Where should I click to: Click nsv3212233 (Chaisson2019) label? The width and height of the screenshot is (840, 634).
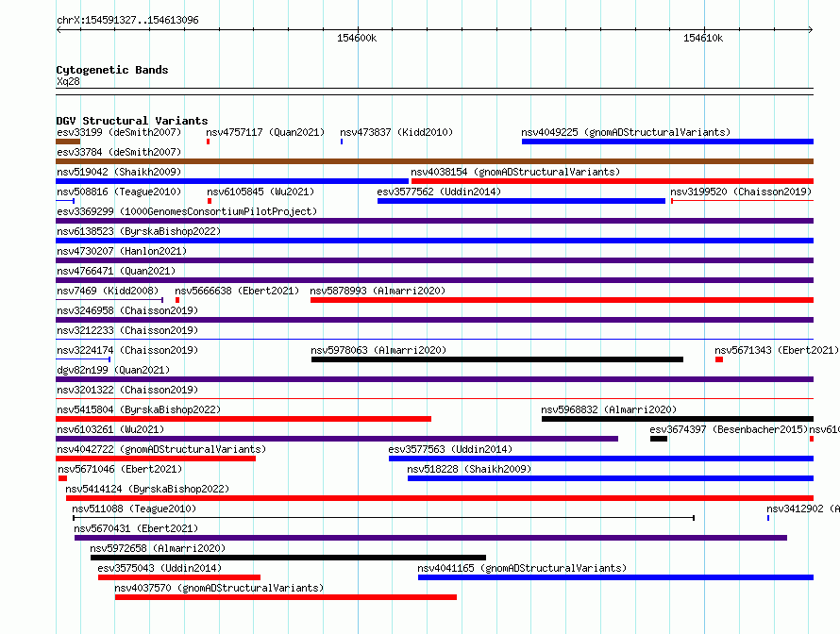pyautogui.click(x=127, y=330)
